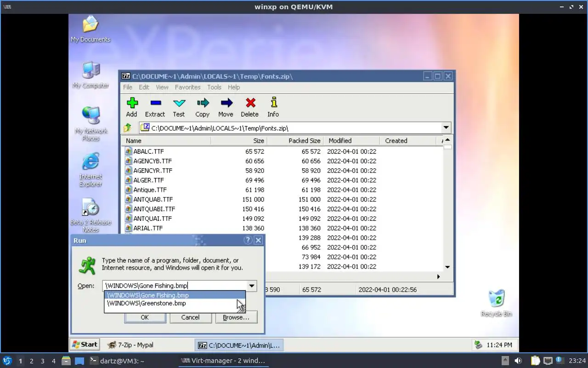The height and width of the screenshot is (368, 588).
Task: Select the AGENCYB.TTF file row
Action: tap(282, 161)
